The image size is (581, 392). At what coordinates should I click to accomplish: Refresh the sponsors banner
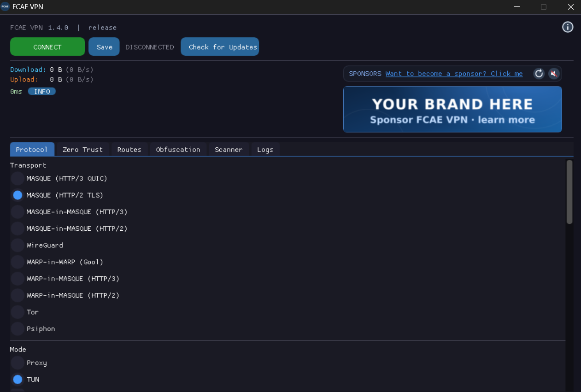tap(539, 74)
